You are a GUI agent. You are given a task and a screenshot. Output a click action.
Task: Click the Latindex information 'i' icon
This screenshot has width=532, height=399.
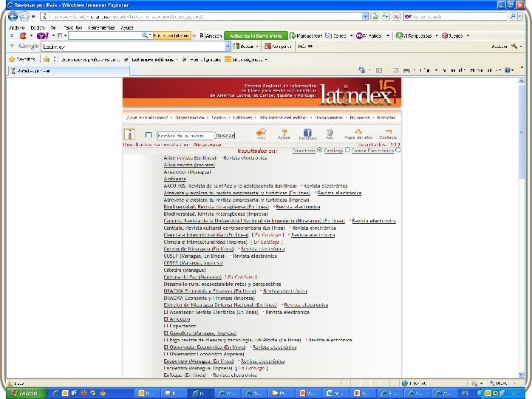(x=129, y=134)
